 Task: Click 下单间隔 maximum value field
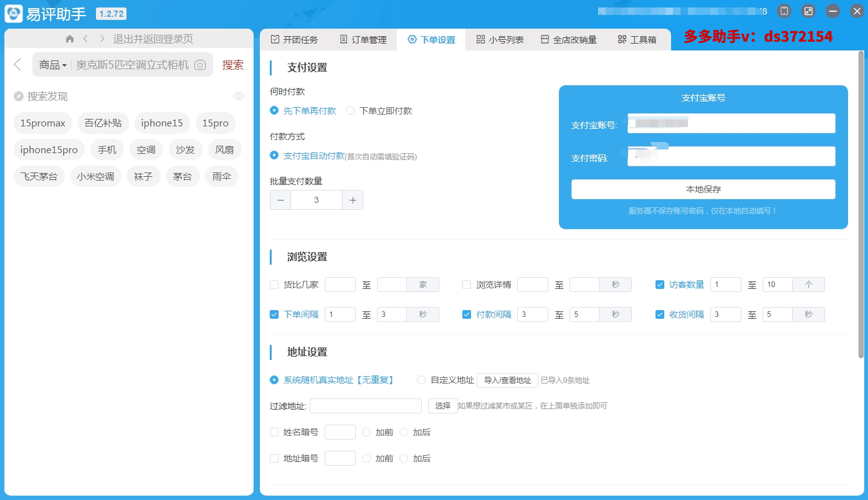coord(393,314)
